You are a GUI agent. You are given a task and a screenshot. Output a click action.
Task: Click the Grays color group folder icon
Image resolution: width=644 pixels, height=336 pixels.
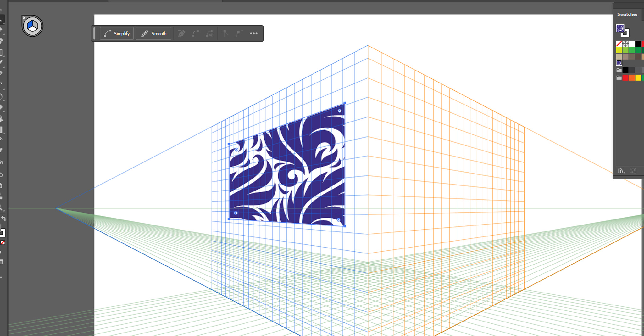tap(619, 70)
